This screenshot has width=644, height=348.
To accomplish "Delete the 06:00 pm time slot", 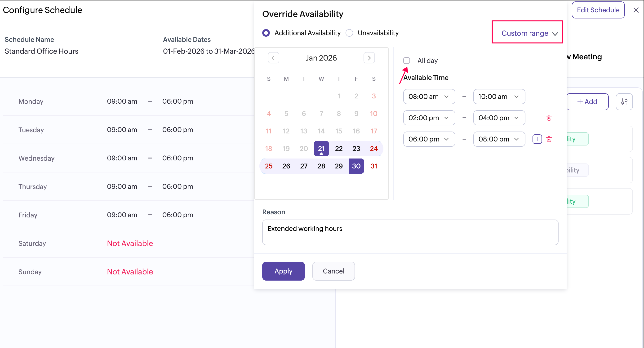I will (549, 139).
